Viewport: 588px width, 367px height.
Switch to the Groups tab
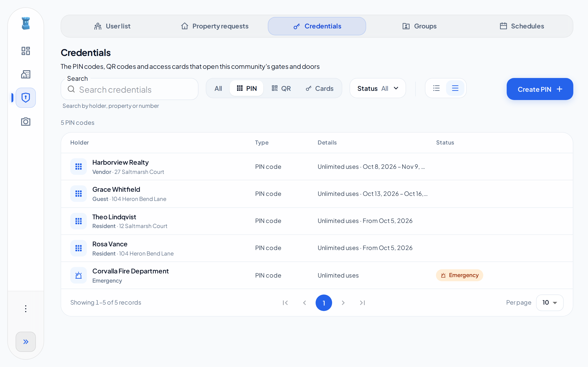tap(419, 26)
